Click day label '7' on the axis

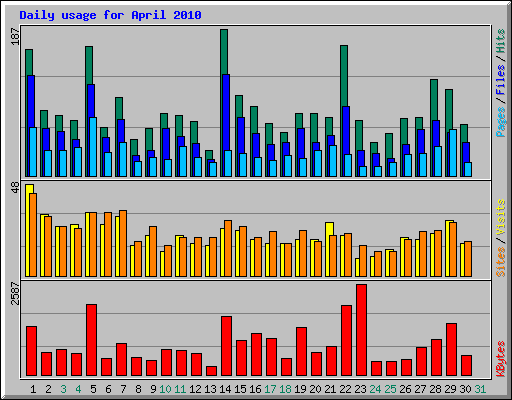(x=123, y=389)
